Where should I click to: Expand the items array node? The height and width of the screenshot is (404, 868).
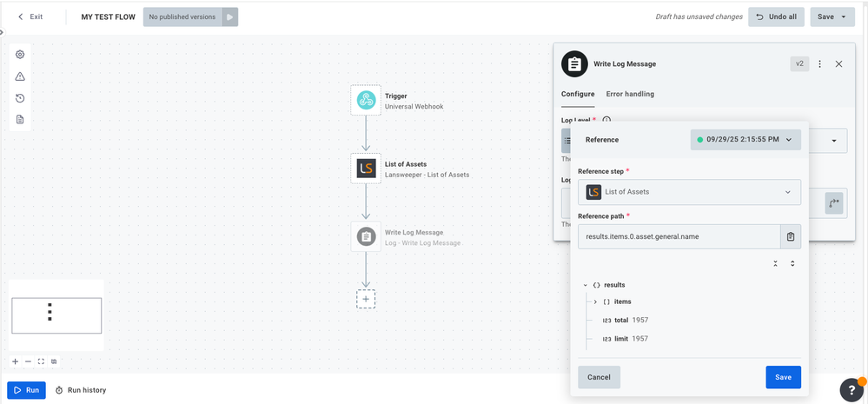point(595,301)
